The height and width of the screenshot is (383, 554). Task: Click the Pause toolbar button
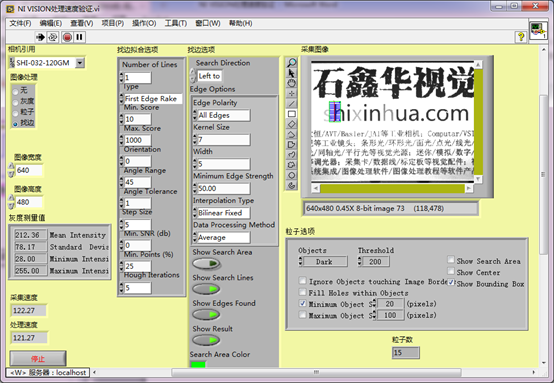pos(79,37)
